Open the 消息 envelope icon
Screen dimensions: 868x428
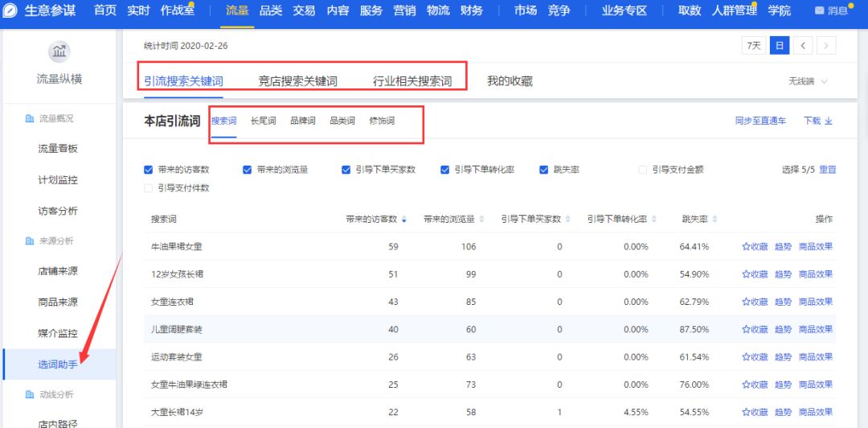819,11
